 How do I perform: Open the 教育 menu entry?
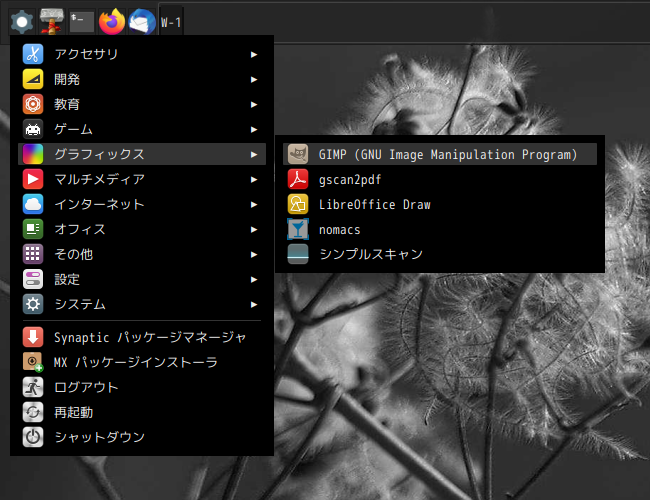point(142,104)
